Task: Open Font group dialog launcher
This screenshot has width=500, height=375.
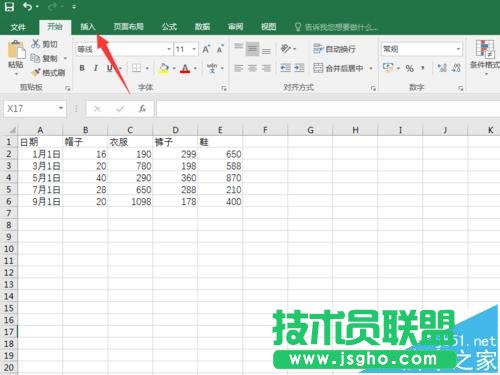Action: 224,88
